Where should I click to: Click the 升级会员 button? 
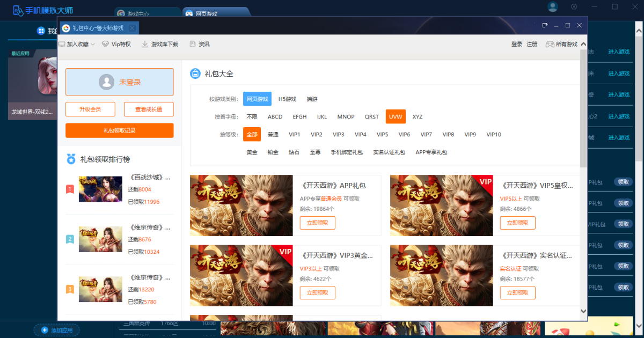(x=90, y=109)
